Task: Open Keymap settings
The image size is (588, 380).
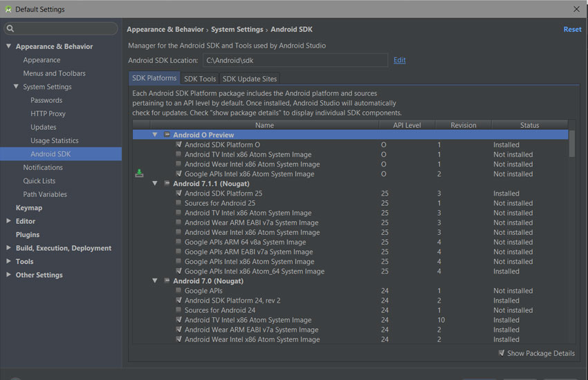Action: (29, 208)
